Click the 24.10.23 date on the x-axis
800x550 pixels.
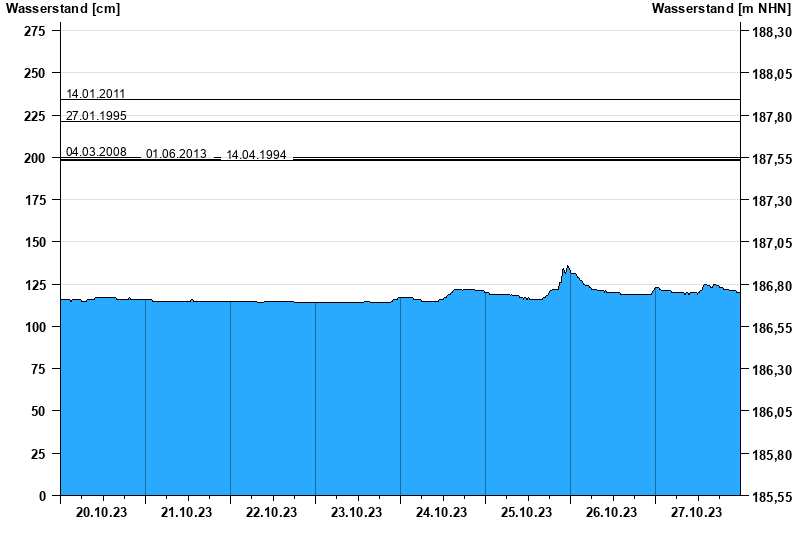pyautogui.click(x=442, y=512)
